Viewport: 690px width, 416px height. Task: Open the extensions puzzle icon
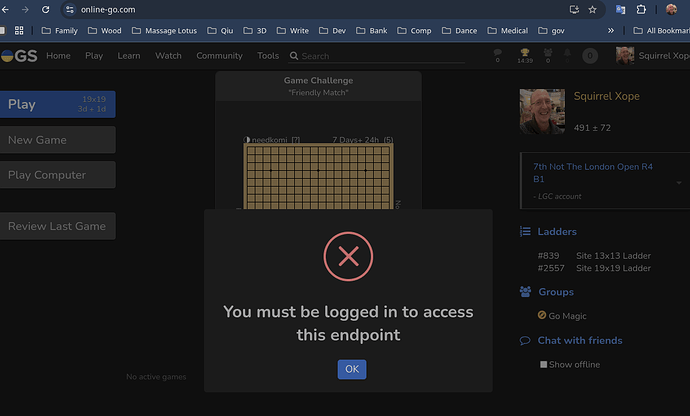(x=641, y=9)
